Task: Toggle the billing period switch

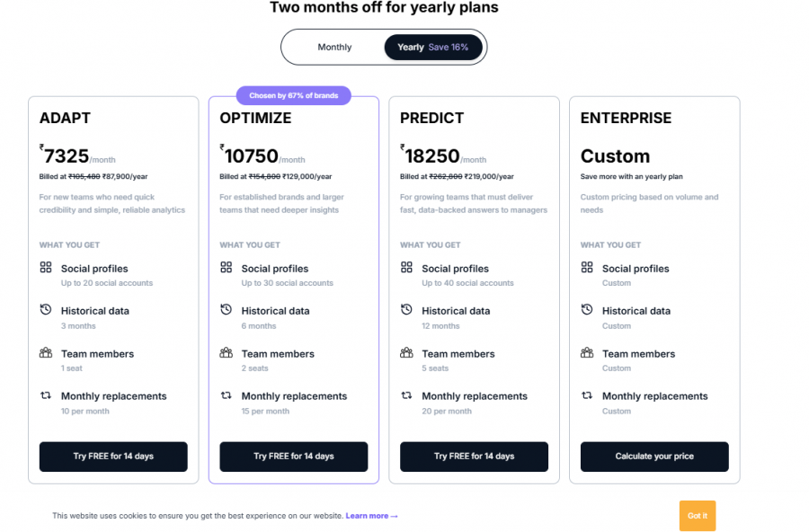Action: click(384, 47)
